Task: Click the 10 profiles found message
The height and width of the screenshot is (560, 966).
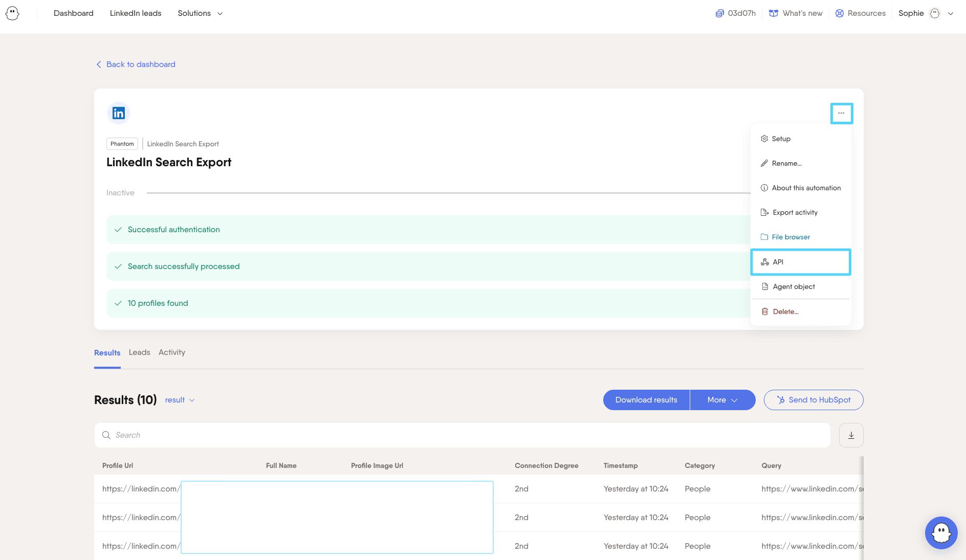Action: (429, 303)
